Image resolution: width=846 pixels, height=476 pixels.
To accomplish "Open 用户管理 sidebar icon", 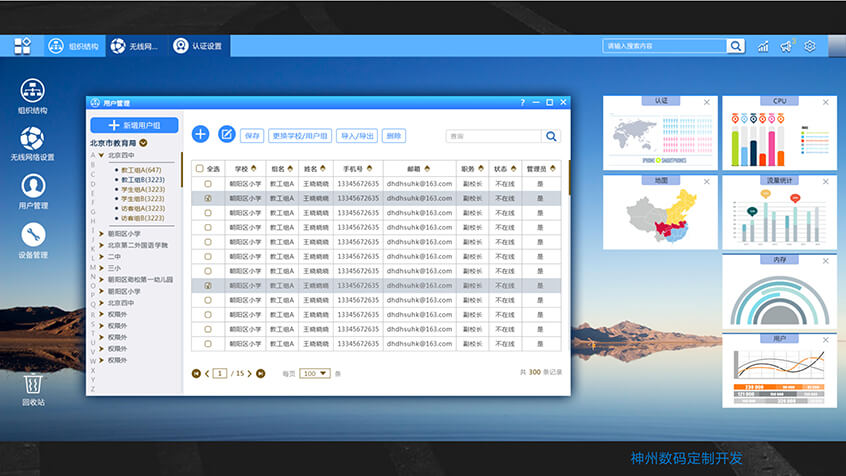I will [x=33, y=186].
